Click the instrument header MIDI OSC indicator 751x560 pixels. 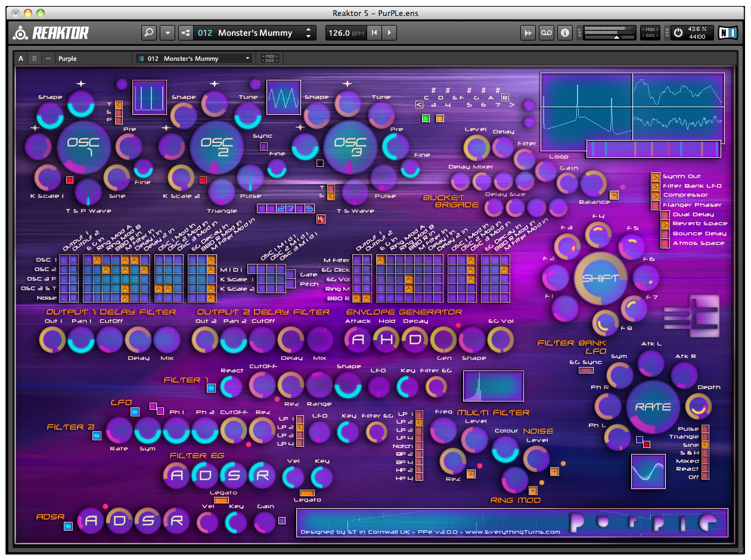point(269,58)
